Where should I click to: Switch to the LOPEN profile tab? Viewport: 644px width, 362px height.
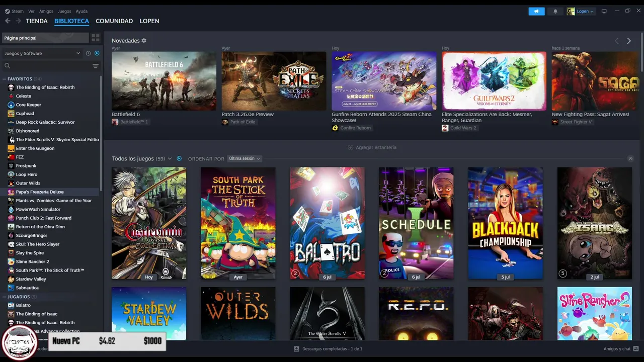149,21
